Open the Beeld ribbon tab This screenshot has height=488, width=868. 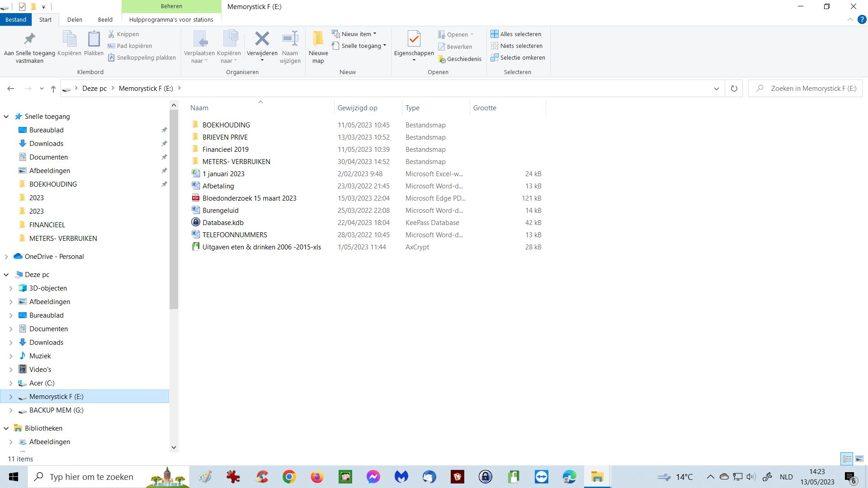click(105, 20)
